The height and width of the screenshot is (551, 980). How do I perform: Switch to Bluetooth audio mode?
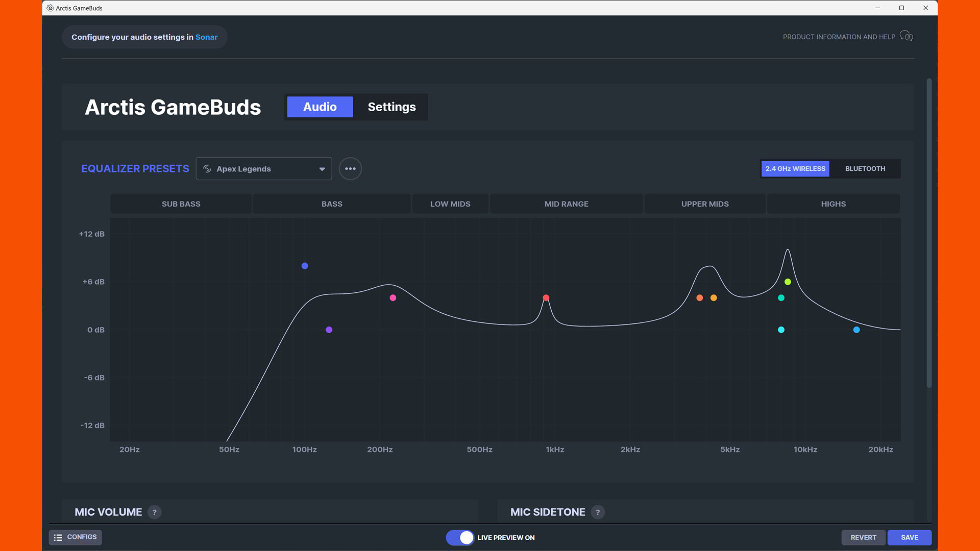[x=865, y=168]
